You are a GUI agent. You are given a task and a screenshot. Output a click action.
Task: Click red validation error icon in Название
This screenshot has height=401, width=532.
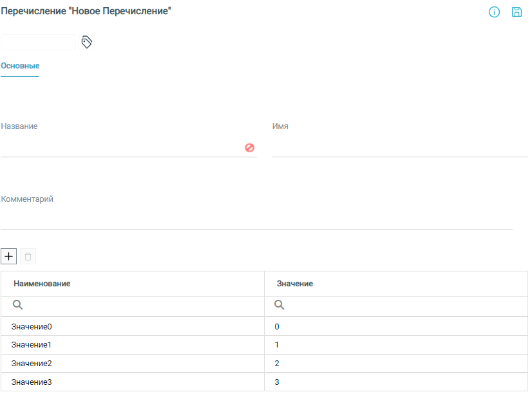click(249, 148)
